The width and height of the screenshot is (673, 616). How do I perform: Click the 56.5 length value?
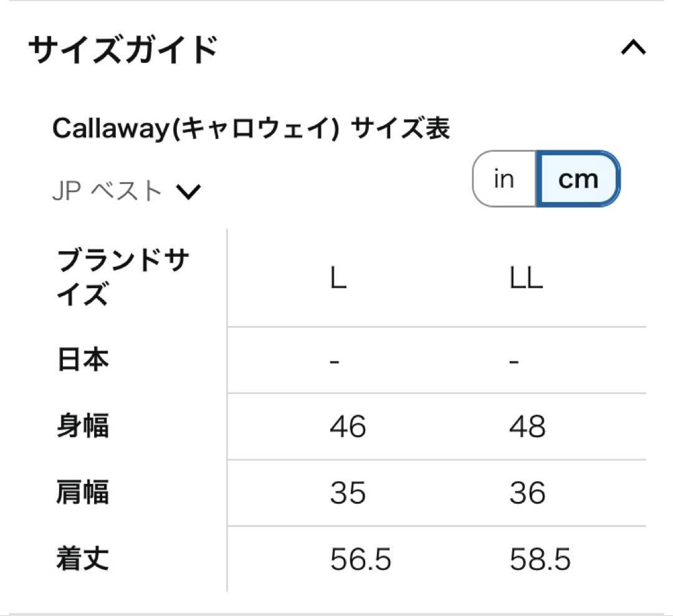tap(360, 560)
